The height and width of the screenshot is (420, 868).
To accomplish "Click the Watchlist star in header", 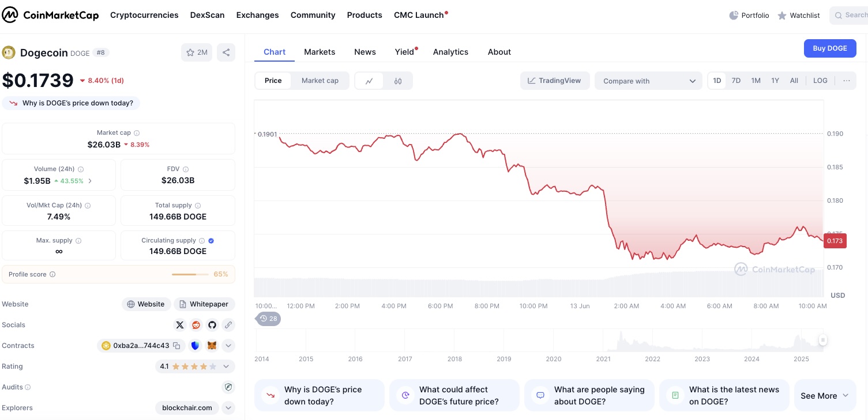I will coord(782,16).
